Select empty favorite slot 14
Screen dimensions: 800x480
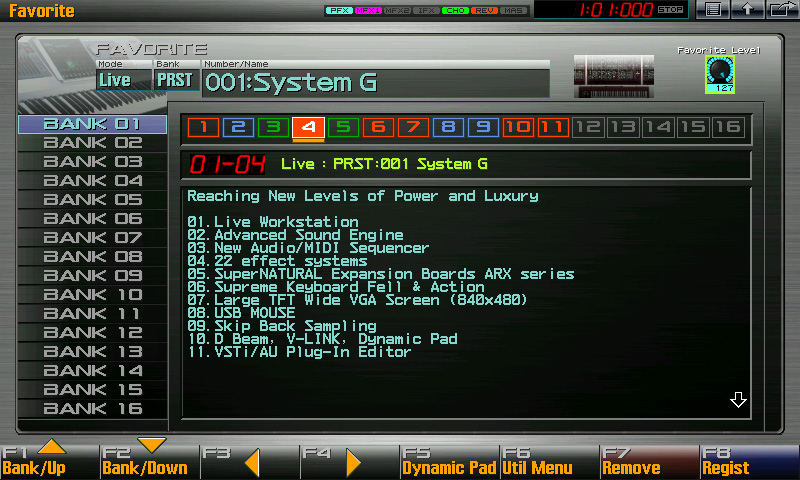658,127
